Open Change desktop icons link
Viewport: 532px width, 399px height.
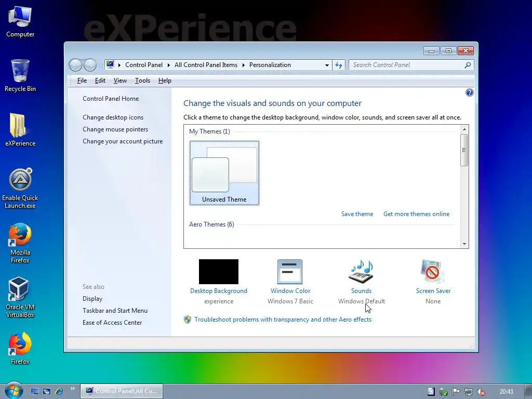[x=113, y=117]
